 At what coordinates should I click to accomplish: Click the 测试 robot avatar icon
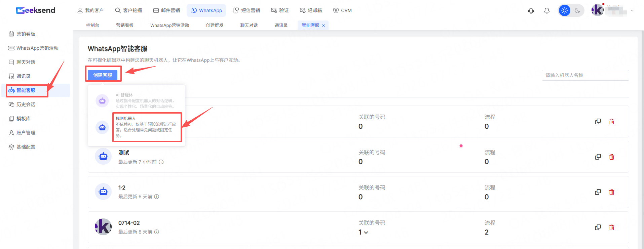click(103, 156)
